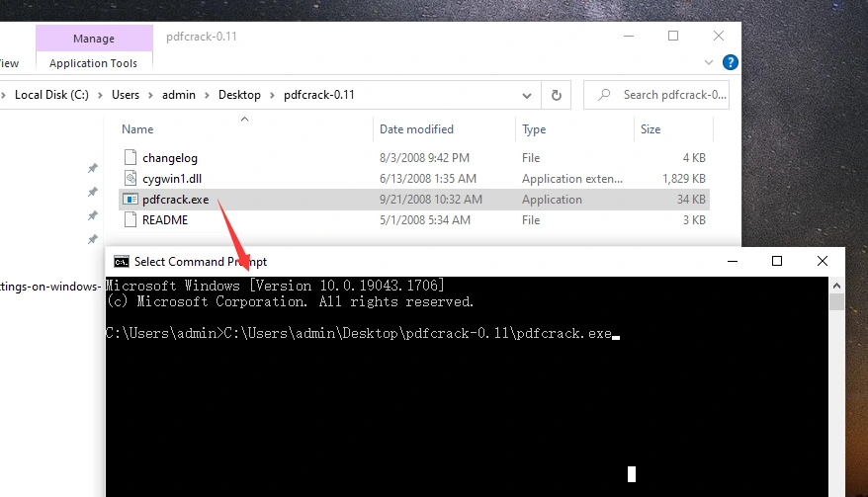Image resolution: width=868 pixels, height=497 pixels.
Task: Click the README file icon
Action: pos(130,219)
